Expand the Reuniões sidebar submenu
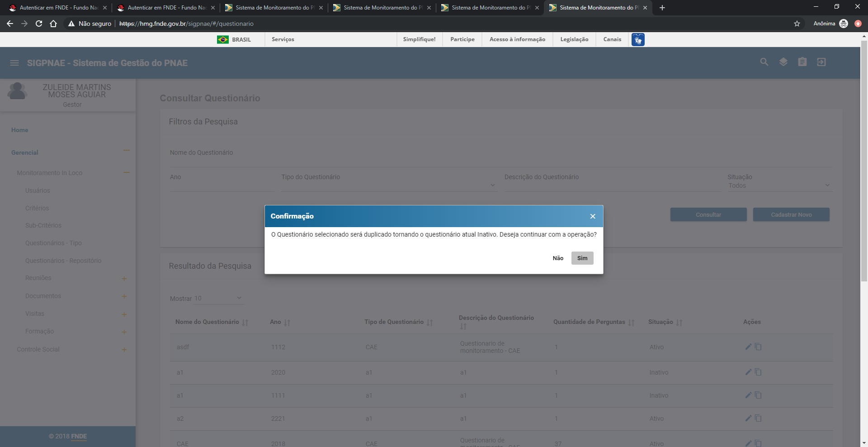The image size is (868, 447). [124, 278]
